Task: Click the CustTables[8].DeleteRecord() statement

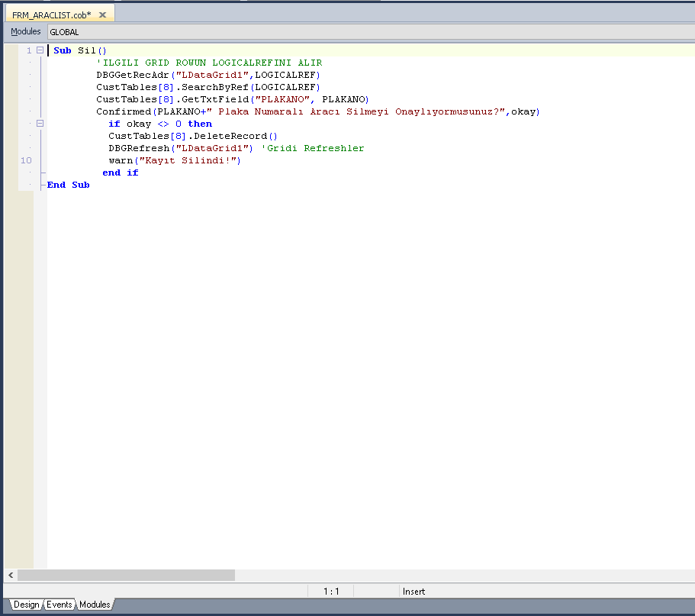Action: click(x=193, y=136)
